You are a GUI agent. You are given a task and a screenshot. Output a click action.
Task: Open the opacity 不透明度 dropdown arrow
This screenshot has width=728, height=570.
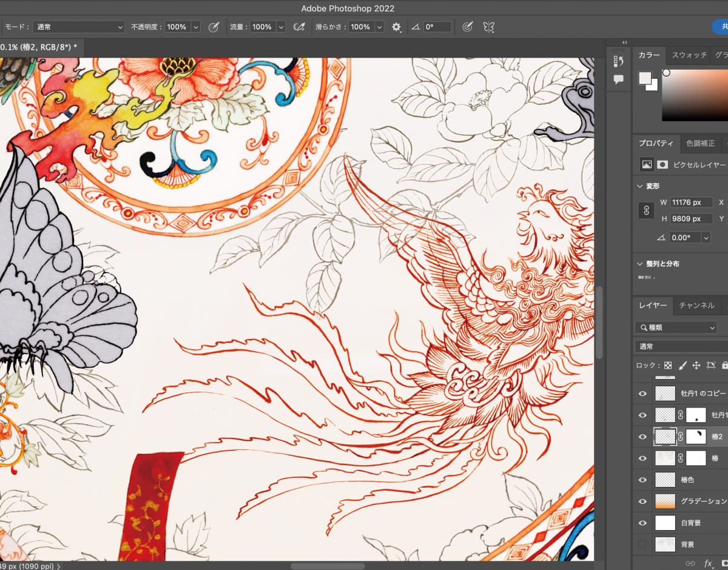[x=195, y=27]
